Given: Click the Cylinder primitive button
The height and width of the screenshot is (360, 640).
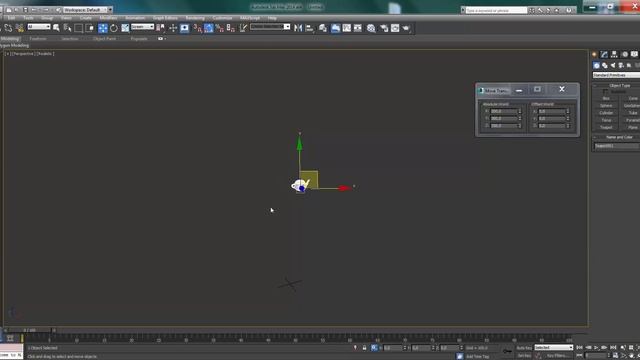Looking at the screenshot, I should coord(606,113).
